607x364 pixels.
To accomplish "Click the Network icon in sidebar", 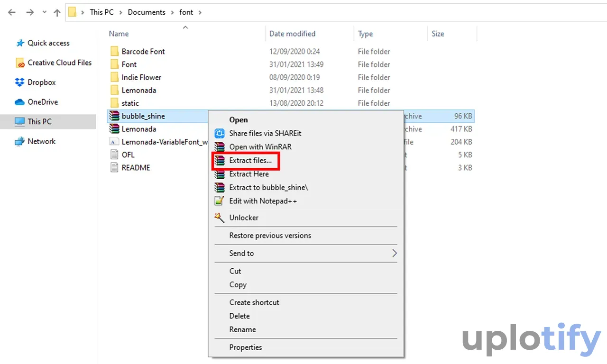I will (x=19, y=141).
